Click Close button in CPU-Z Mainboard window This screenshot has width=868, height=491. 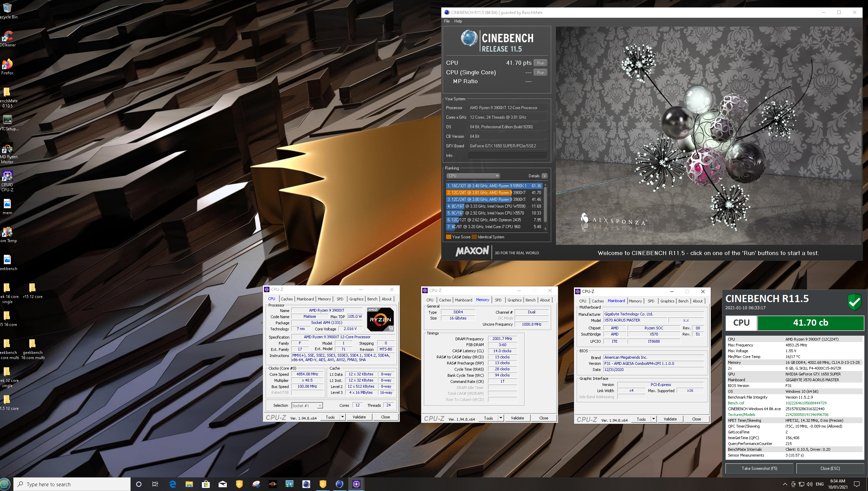coord(696,419)
